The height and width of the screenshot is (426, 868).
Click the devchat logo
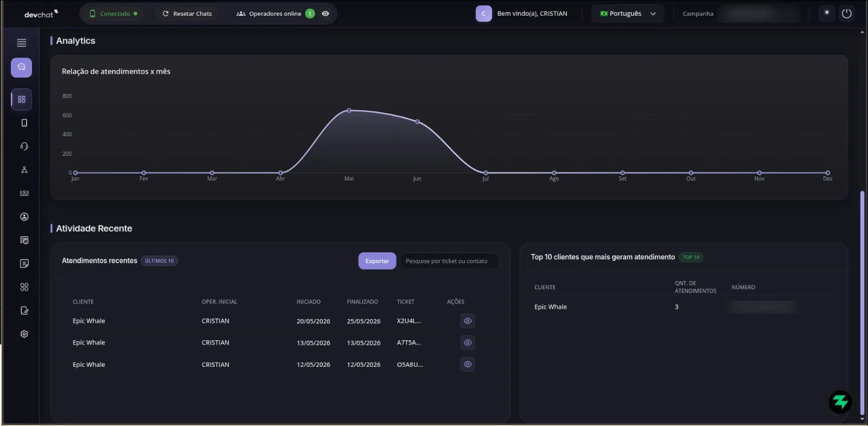coord(41,14)
